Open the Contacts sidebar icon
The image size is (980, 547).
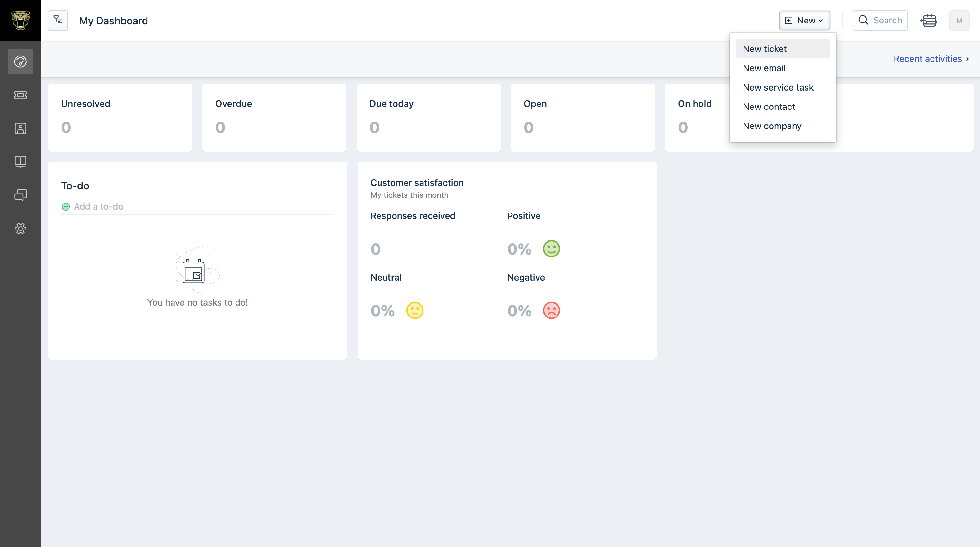[21, 128]
